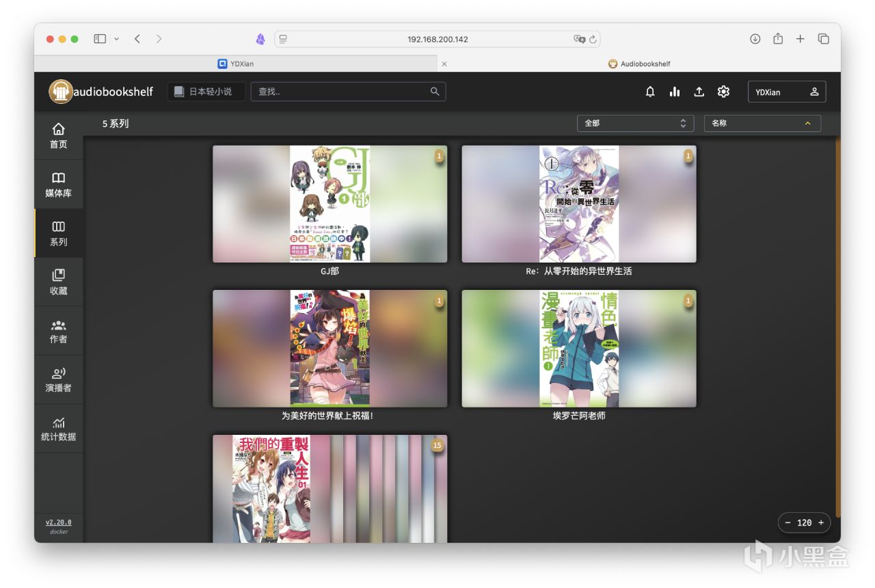This screenshot has height=588, width=875.
Task: Open 演播者 narrators in sidebar
Action: (59, 379)
